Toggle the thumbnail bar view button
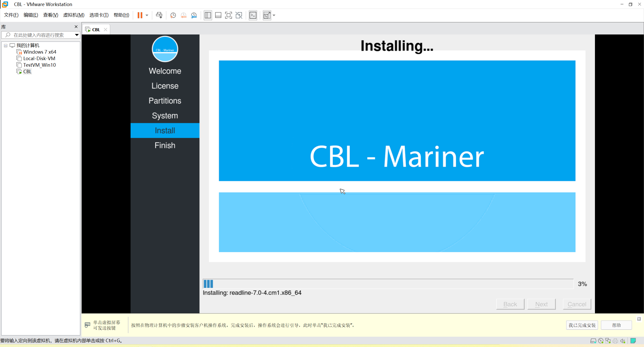The image size is (644, 347). [x=218, y=15]
